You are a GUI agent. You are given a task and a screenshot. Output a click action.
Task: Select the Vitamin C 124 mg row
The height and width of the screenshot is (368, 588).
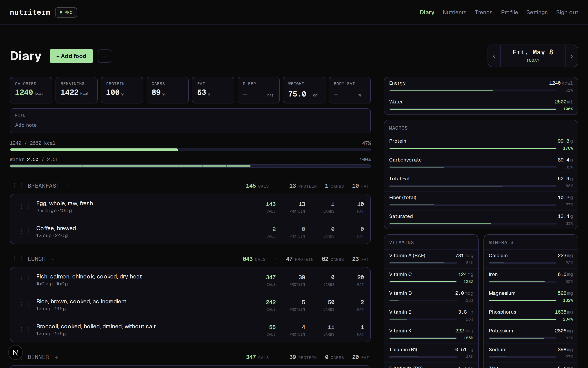click(x=431, y=278)
